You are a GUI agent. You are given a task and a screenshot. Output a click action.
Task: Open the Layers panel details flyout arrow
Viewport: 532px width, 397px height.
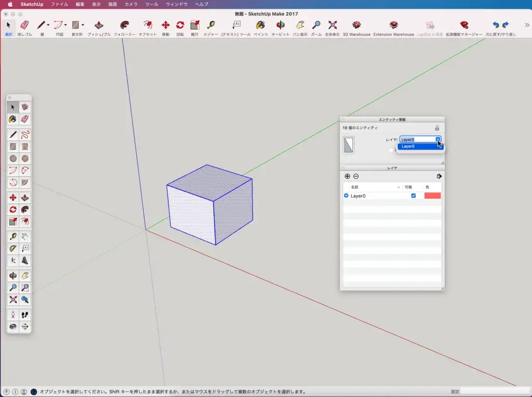(439, 176)
